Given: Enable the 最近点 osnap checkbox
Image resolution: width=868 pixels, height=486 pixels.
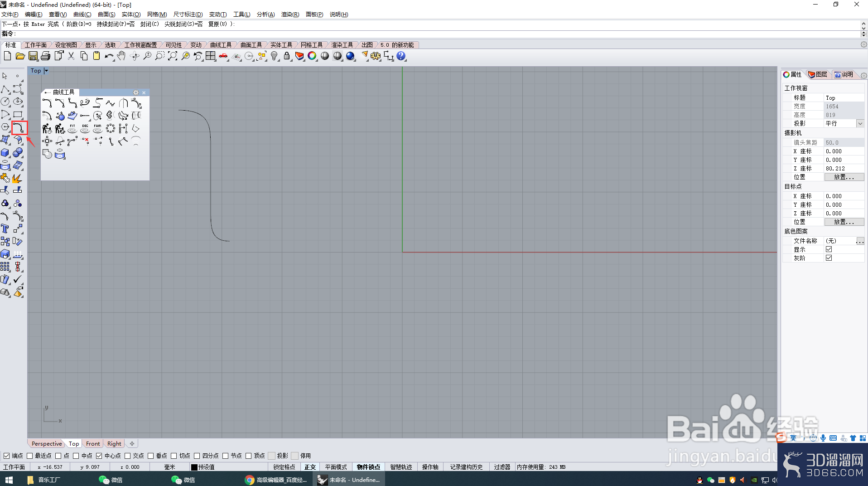Looking at the screenshot, I should (30, 456).
